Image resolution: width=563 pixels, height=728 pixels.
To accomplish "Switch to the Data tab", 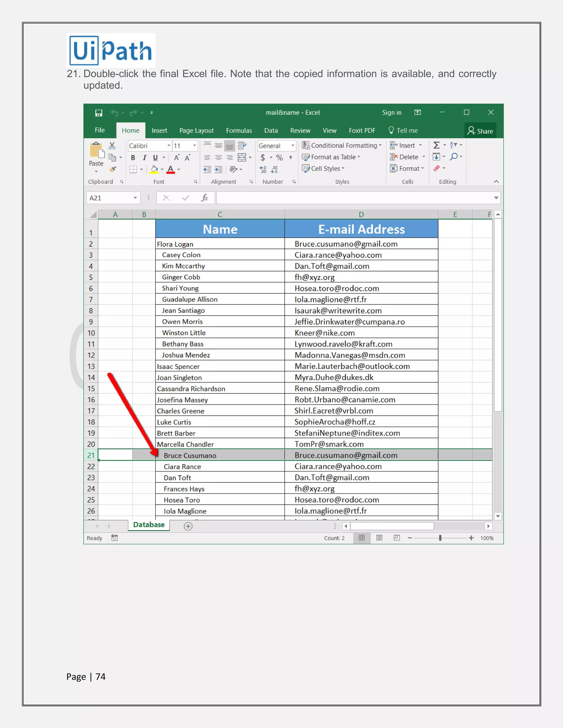I will 271,131.
